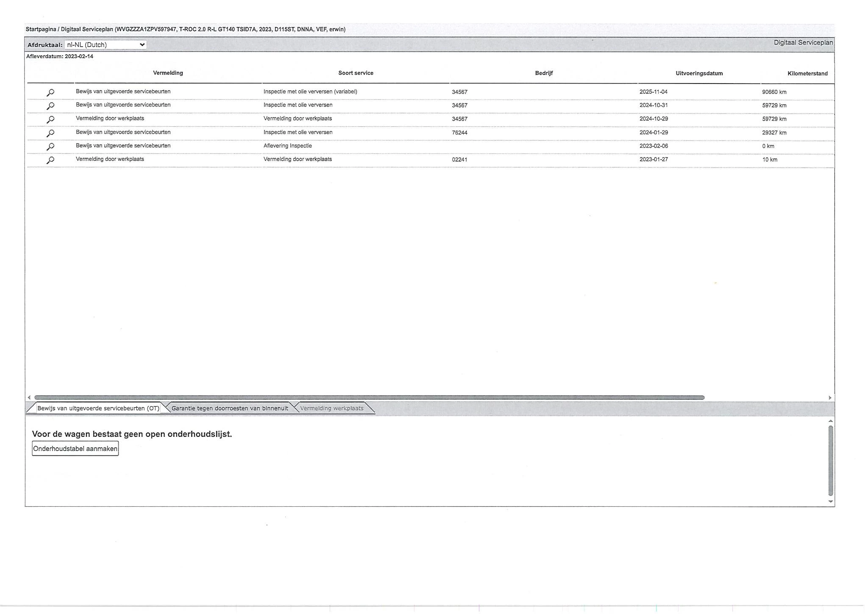View details of 2024-10-29 workshop notification

50,120
